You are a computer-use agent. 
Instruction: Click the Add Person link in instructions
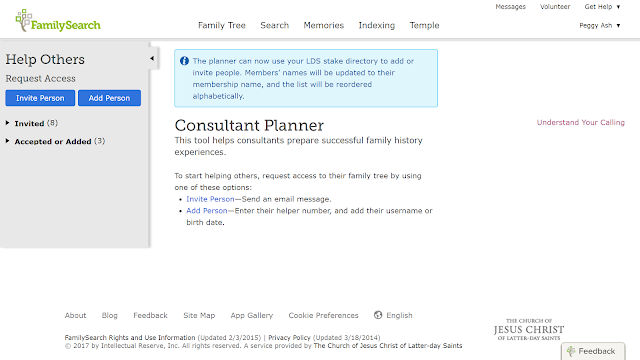point(207,211)
